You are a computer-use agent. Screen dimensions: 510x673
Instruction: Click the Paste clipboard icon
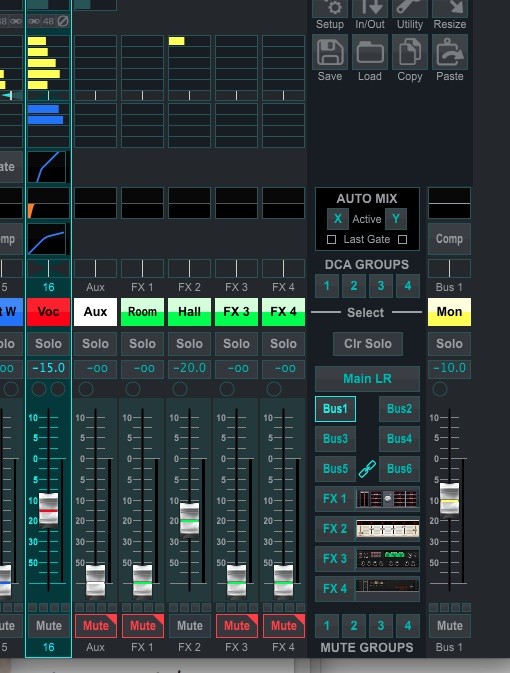pyautogui.click(x=449, y=52)
